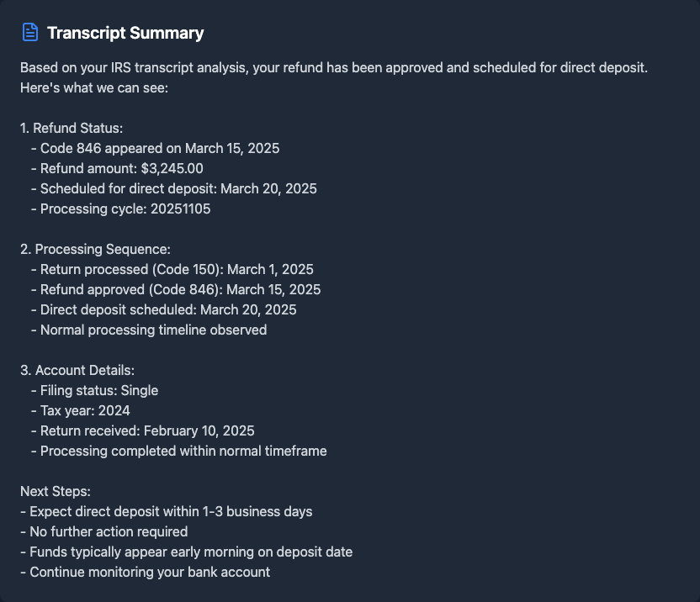
Task: Select the 'Tax year: 2024' line
Action: [85, 410]
